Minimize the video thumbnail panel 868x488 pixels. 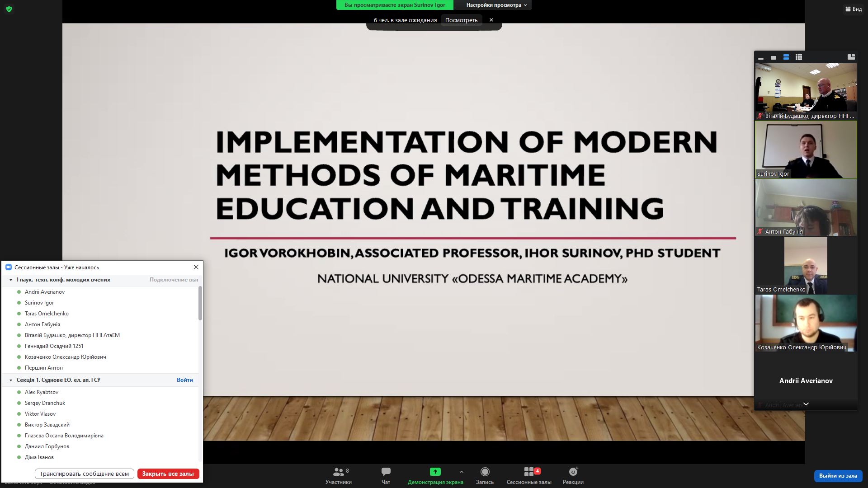coord(761,57)
